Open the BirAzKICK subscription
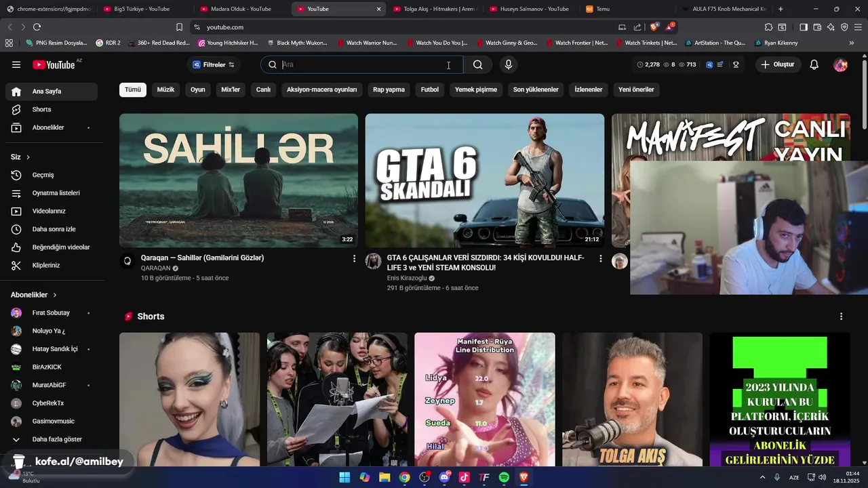The height and width of the screenshot is (488, 868). coord(52,367)
